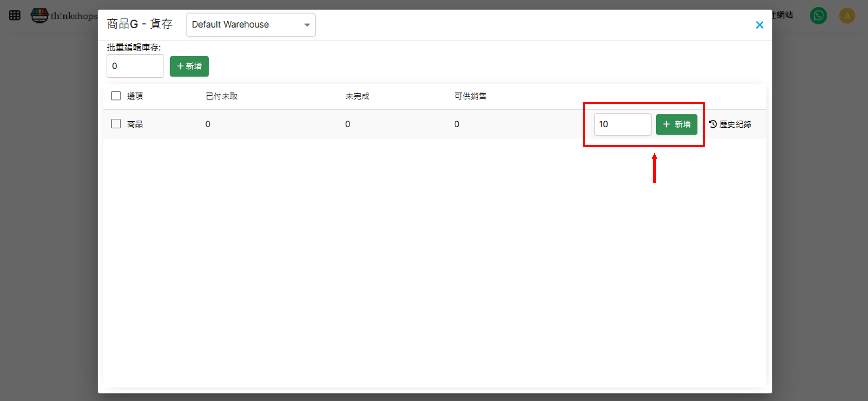
Task: Click the 可供銷售 column header
Action: [x=470, y=96]
